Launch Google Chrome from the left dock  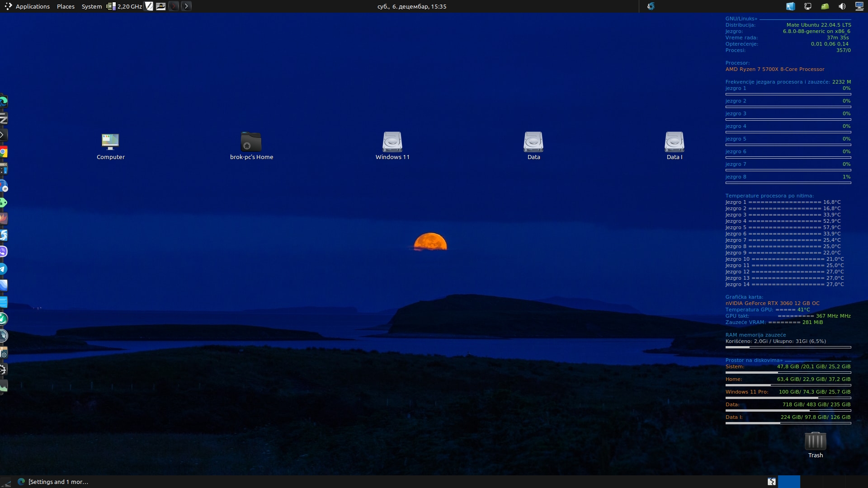pos(3,152)
